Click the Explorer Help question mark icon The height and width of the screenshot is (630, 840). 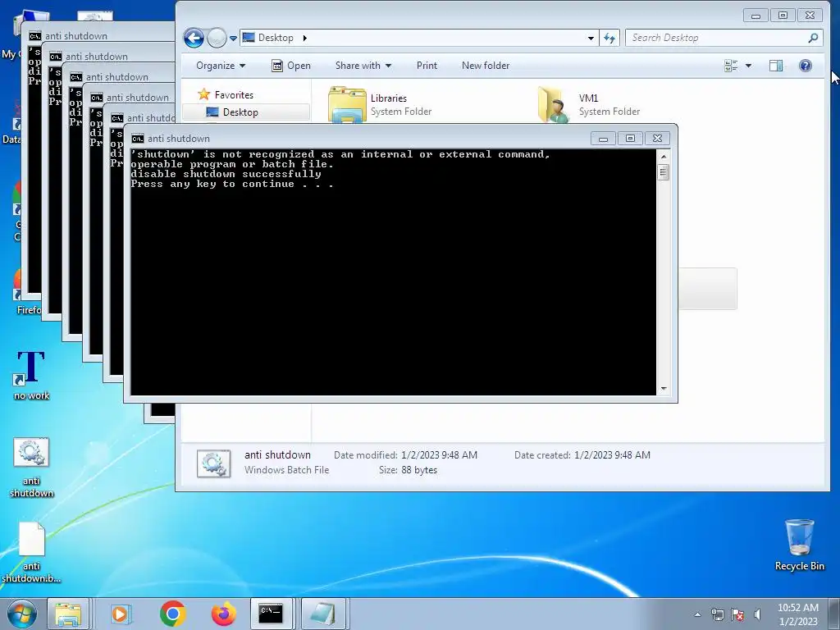click(806, 66)
